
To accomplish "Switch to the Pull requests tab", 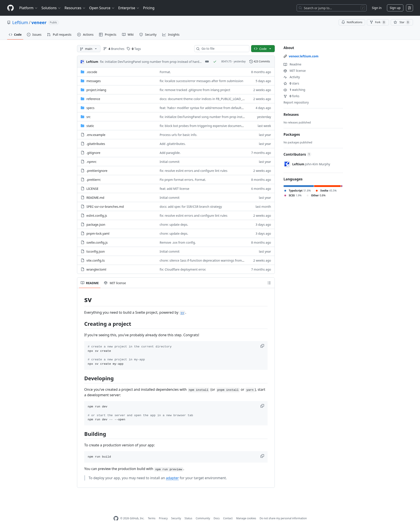I will click(59, 35).
